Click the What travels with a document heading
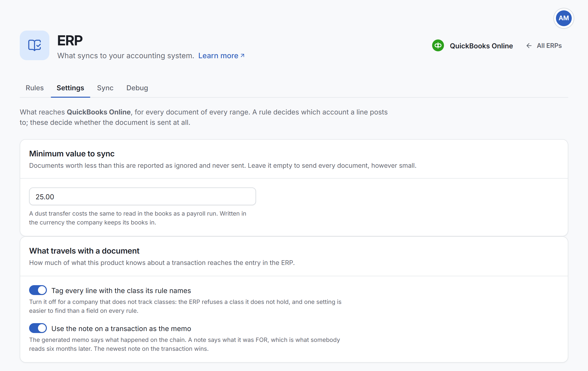This screenshot has width=588, height=371. coord(84,251)
